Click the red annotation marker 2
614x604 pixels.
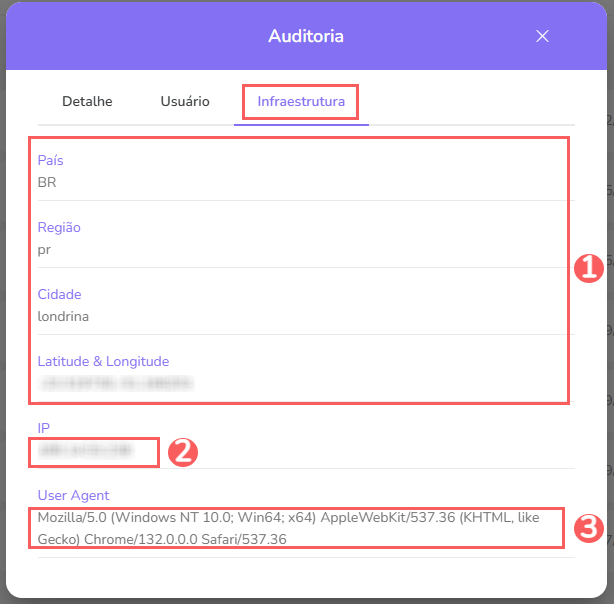(180, 452)
